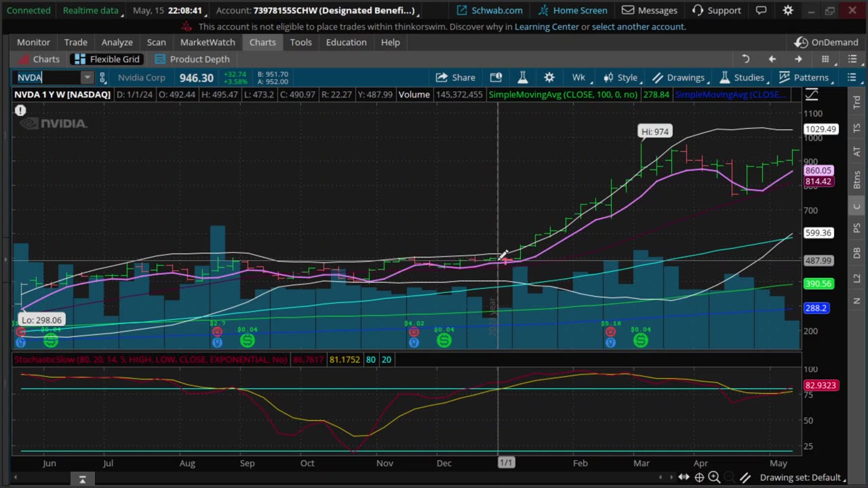The width and height of the screenshot is (868, 488).
Task: Toggle the Trd sidebar panel
Action: pos(857,102)
